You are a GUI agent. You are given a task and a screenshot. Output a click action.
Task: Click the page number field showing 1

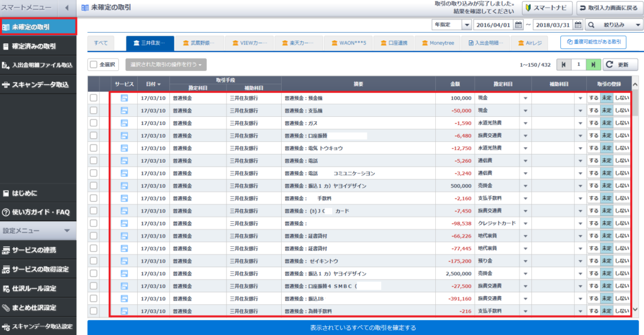pos(578,64)
